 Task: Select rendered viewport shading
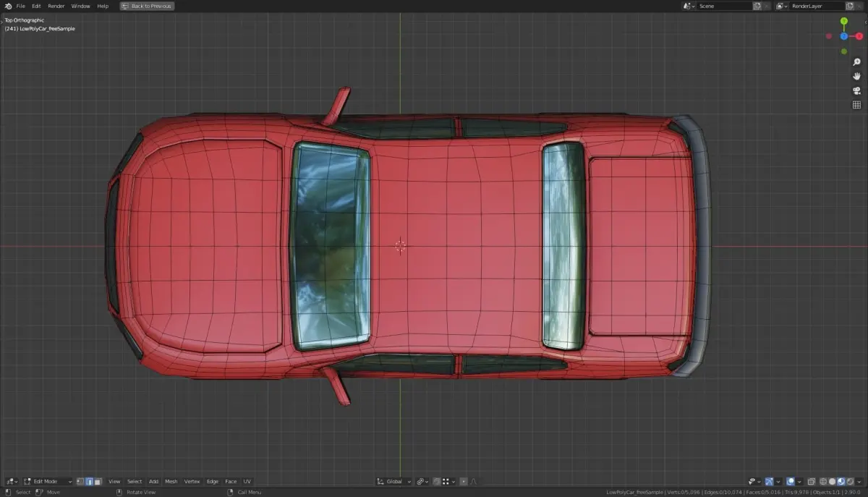click(849, 481)
